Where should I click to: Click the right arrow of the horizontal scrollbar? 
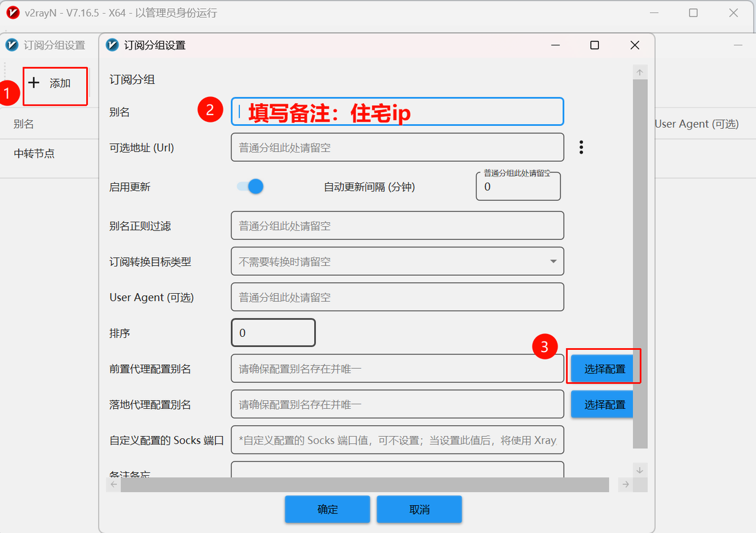point(625,485)
